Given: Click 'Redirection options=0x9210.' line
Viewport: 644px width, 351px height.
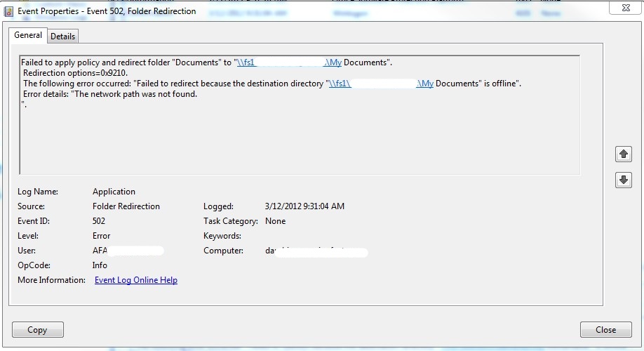Looking at the screenshot, I should [76, 73].
